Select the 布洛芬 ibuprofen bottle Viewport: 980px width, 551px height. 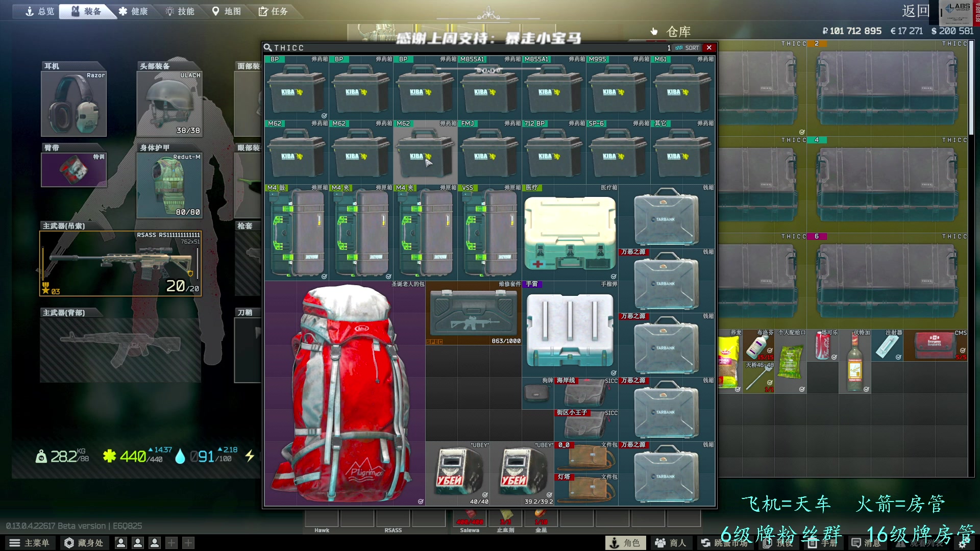(x=759, y=345)
